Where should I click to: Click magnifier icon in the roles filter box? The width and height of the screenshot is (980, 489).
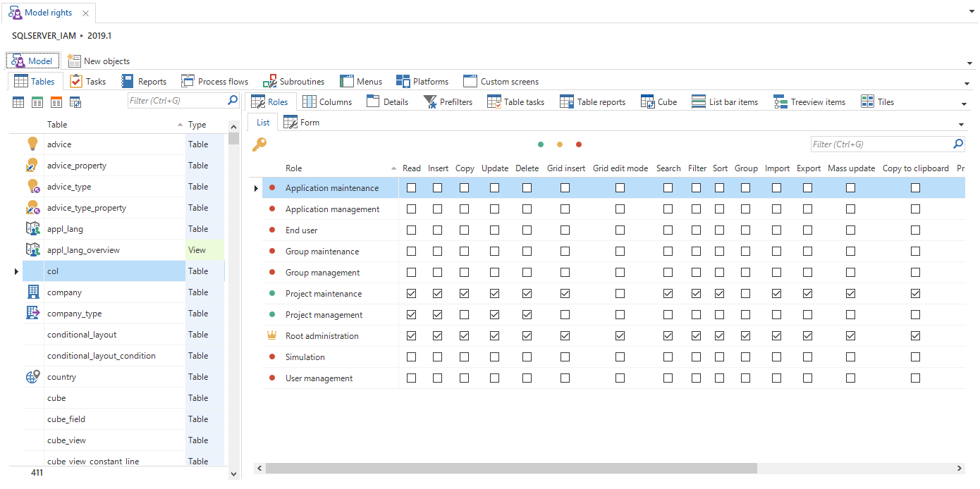pyautogui.click(x=958, y=144)
